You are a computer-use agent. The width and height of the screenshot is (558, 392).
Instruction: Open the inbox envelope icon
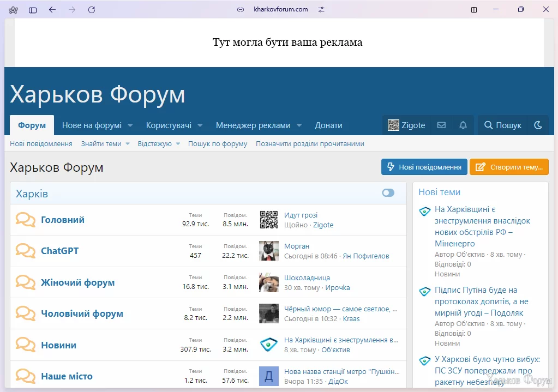(441, 125)
